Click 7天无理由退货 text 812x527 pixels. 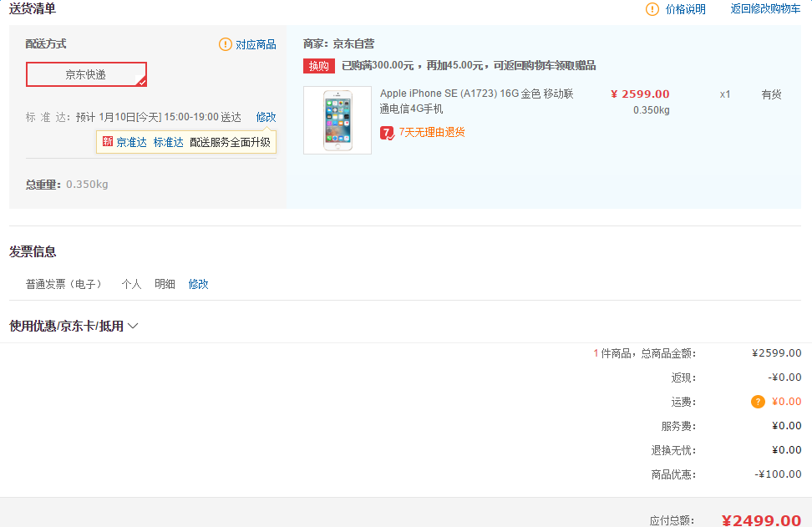tap(432, 133)
